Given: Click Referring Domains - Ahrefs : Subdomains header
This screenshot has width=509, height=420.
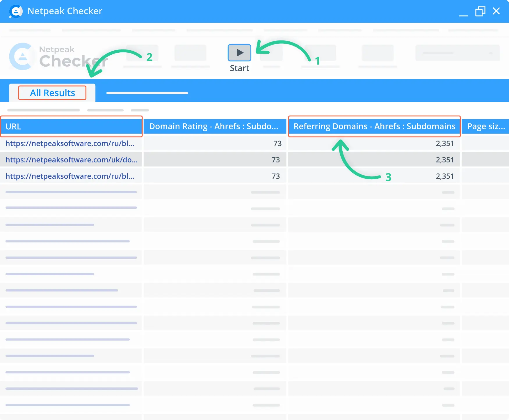Looking at the screenshot, I should pyautogui.click(x=374, y=127).
